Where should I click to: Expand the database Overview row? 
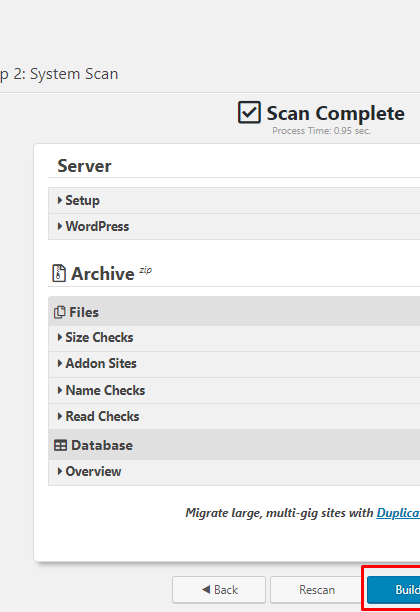pos(234,471)
